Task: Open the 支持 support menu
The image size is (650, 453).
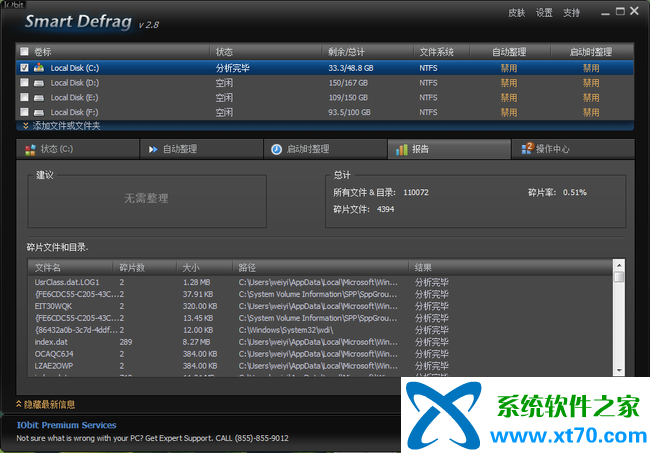Action: (571, 13)
